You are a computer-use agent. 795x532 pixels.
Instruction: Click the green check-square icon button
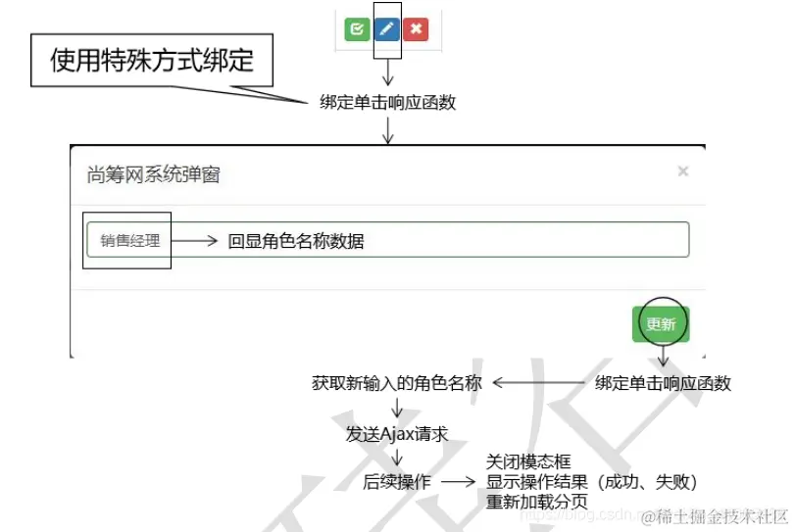[x=357, y=28]
